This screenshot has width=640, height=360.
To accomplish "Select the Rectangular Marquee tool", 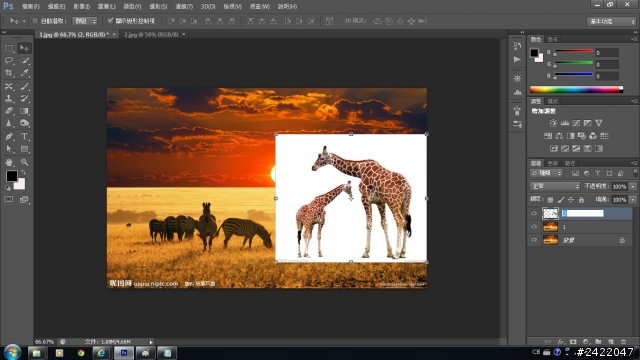I will coord(9,48).
